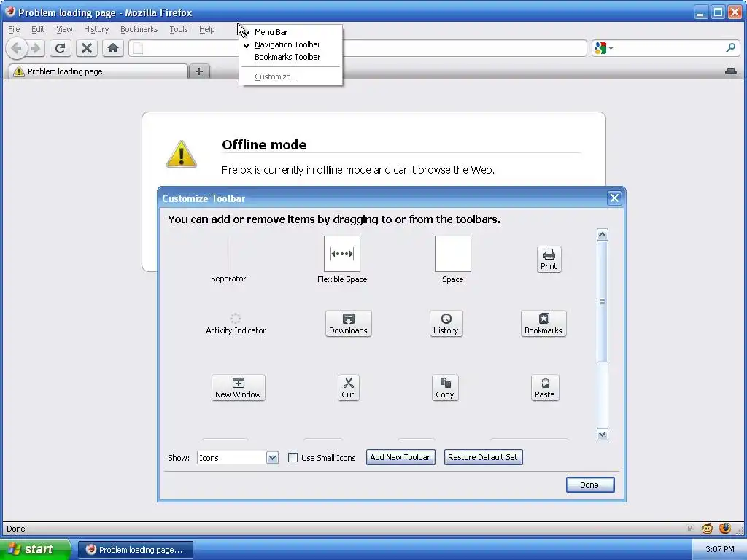Select the Space toolbar item
Image resolution: width=747 pixels, height=560 pixels.
point(452,260)
